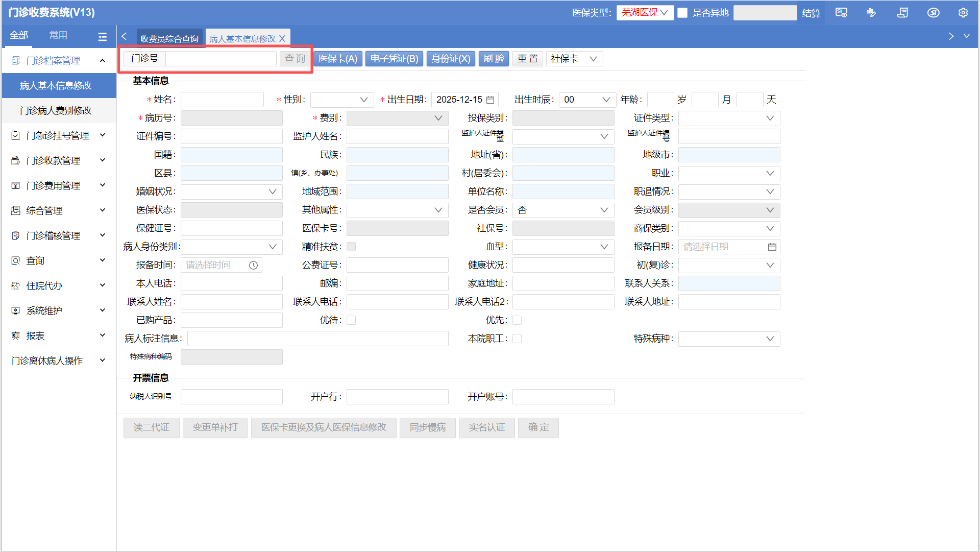Toggle the sidebar hamburger menu icon

pos(102,37)
